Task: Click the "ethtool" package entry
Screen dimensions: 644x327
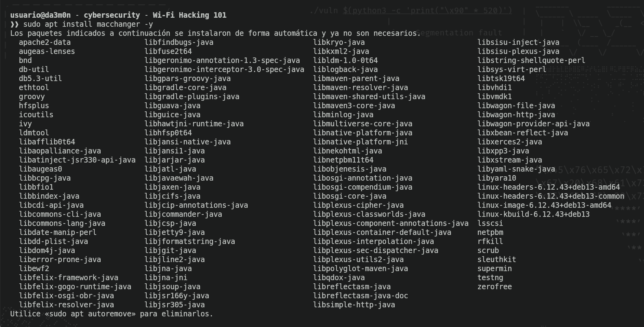Action: pos(34,88)
